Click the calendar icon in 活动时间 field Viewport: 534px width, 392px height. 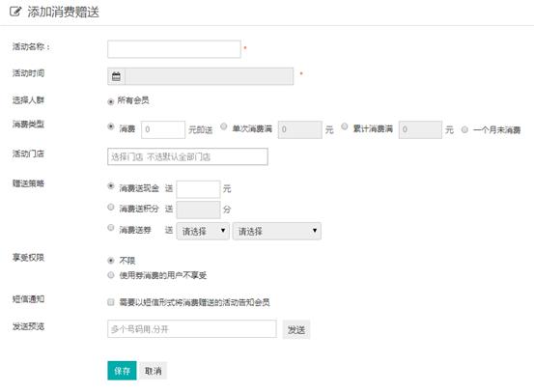point(116,76)
